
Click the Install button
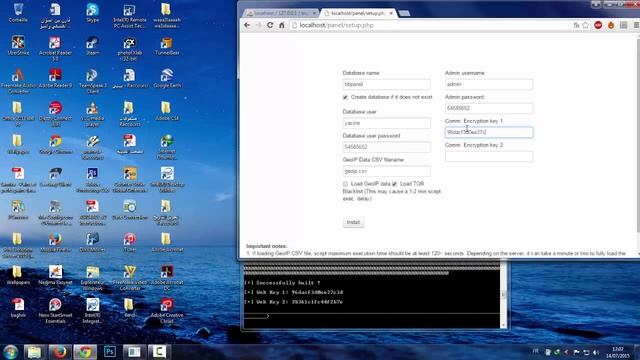tap(353, 222)
